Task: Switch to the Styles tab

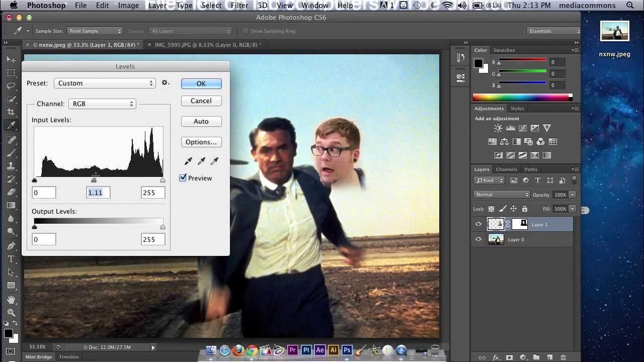Action: 517,109
